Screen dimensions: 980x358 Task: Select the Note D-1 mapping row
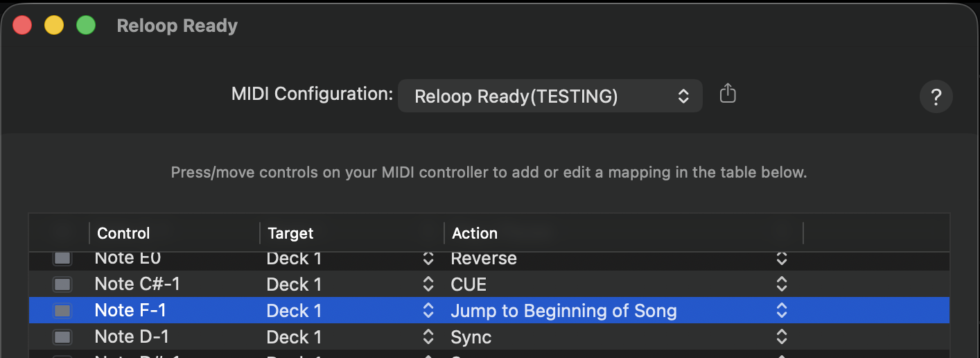click(x=173, y=337)
